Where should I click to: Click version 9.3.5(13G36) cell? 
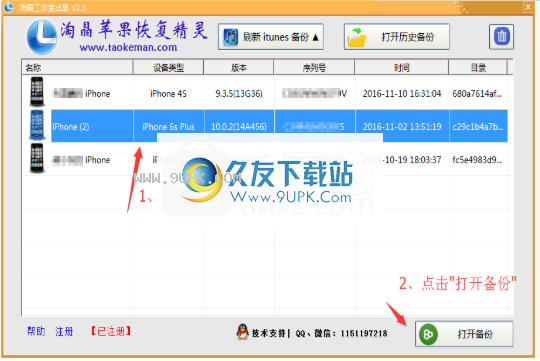point(239,94)
